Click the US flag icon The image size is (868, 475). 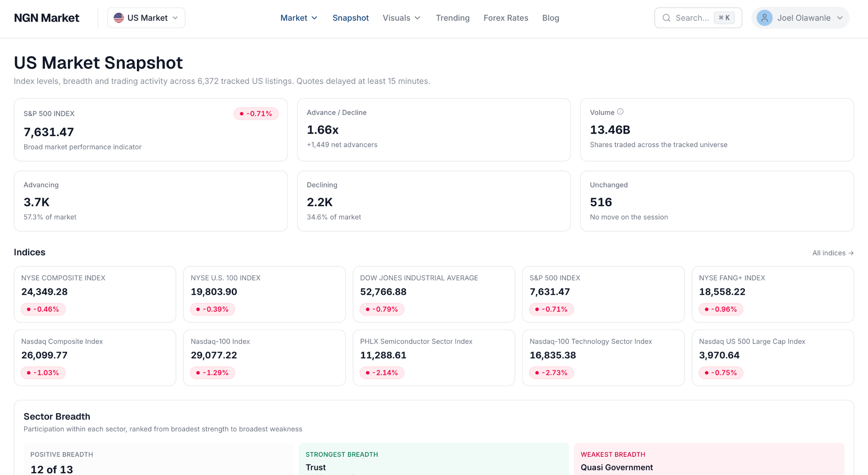point(119,18)
